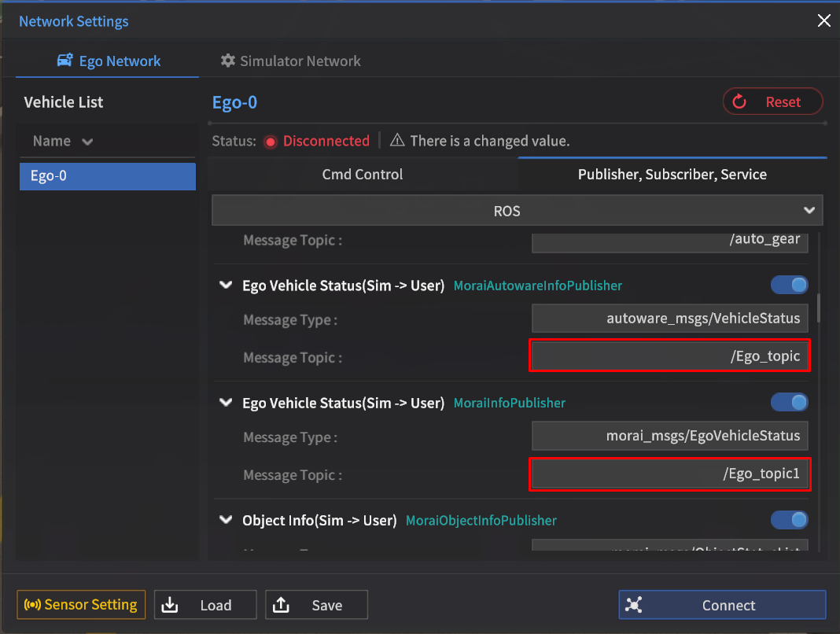Screen dimensions: 840x634
Task: Toggle off the MoraiObjectInfoPublisher switch
Action: pyautogui.click(x=789, y=520)
